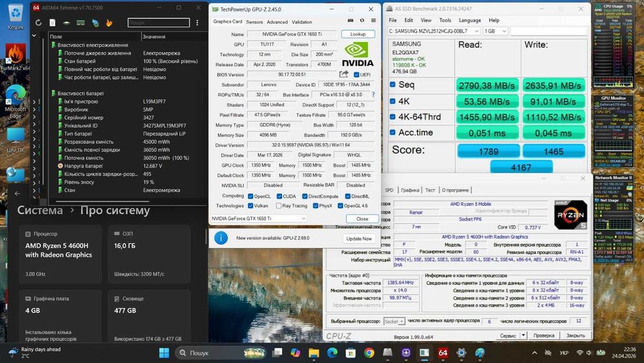Click the Settings gear taskbar icon
The image size is (644, 363).
click(461, 353)
